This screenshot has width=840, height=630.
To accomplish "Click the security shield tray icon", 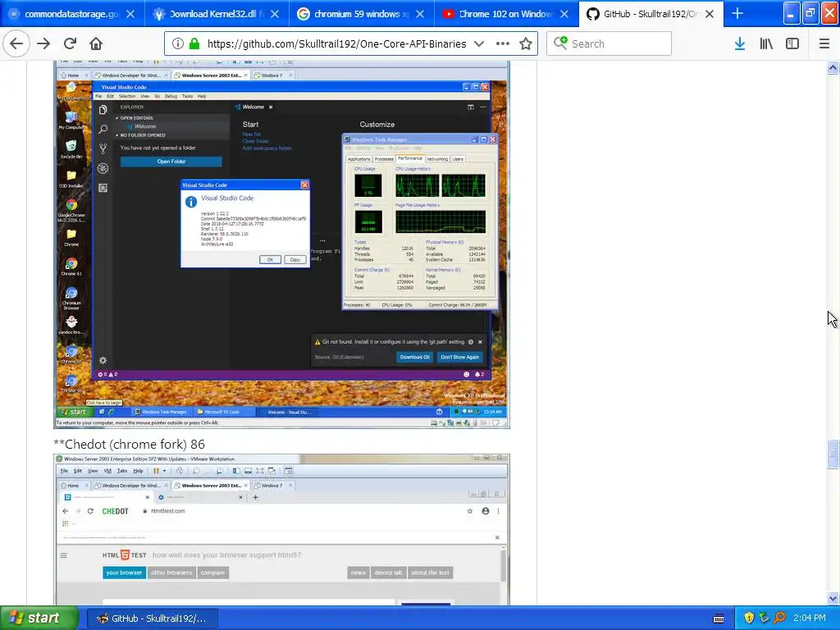I will click(x=749, y=619).
